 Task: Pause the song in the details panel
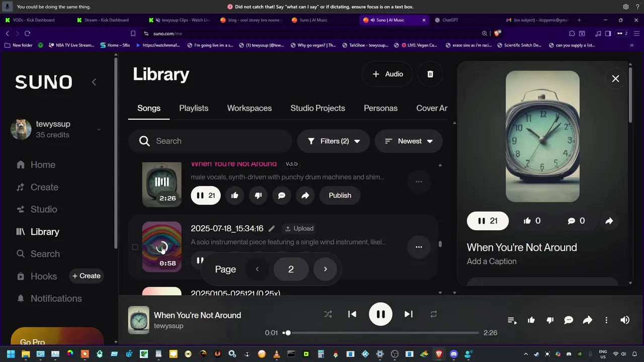(x=488, y=221)
